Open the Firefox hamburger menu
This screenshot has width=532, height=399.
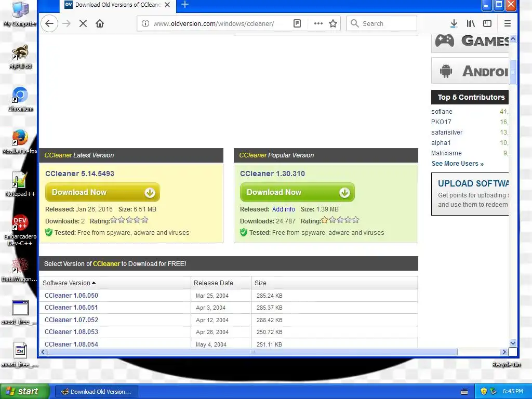tap(508, 23)
